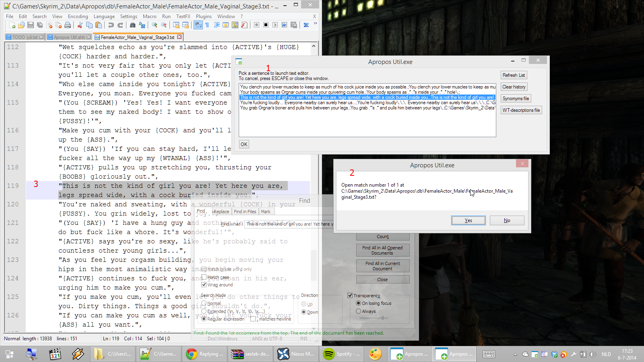Click the Windows Start button

[9, 354]
